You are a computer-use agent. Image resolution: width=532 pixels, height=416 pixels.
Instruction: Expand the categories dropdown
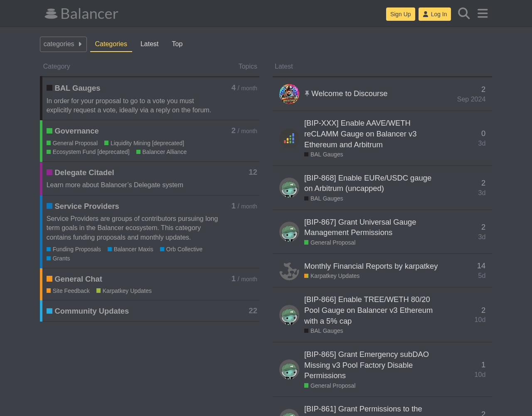pyautogui.click(x=63, y=44)
